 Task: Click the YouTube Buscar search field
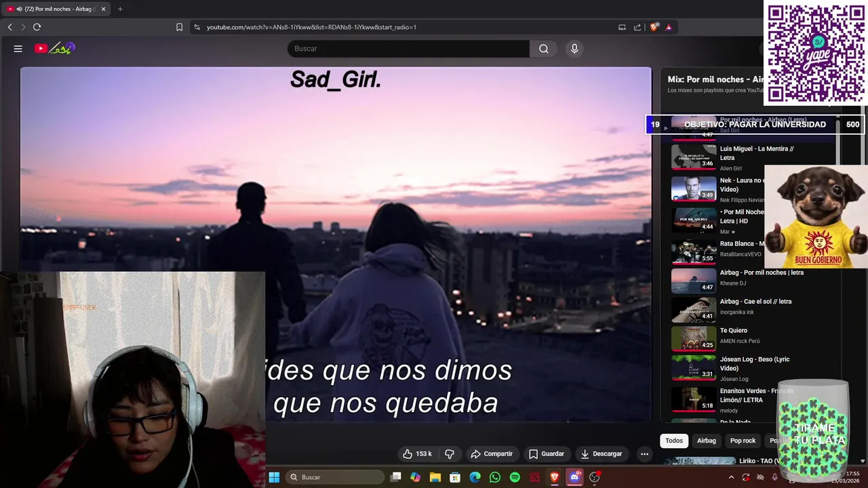coord(408,49)
